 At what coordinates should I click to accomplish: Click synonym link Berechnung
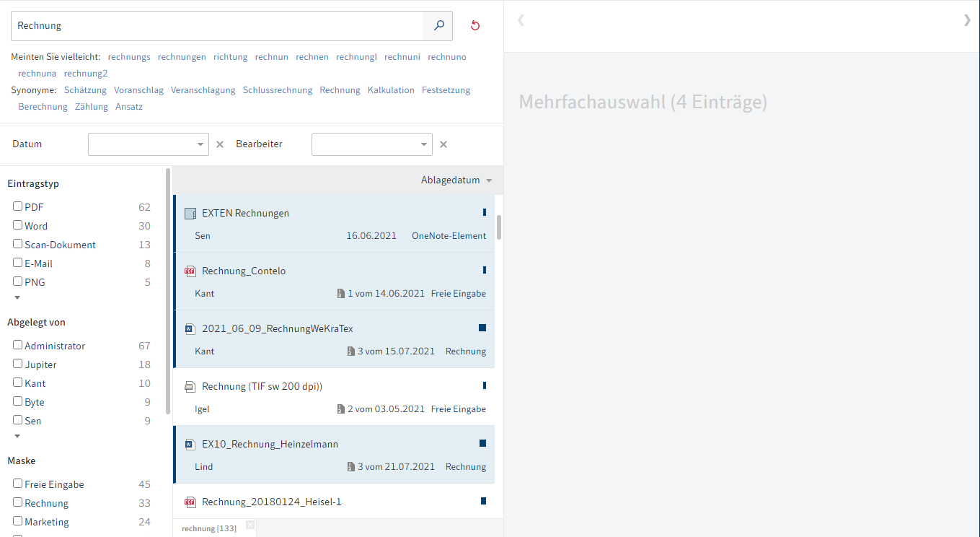43,107
